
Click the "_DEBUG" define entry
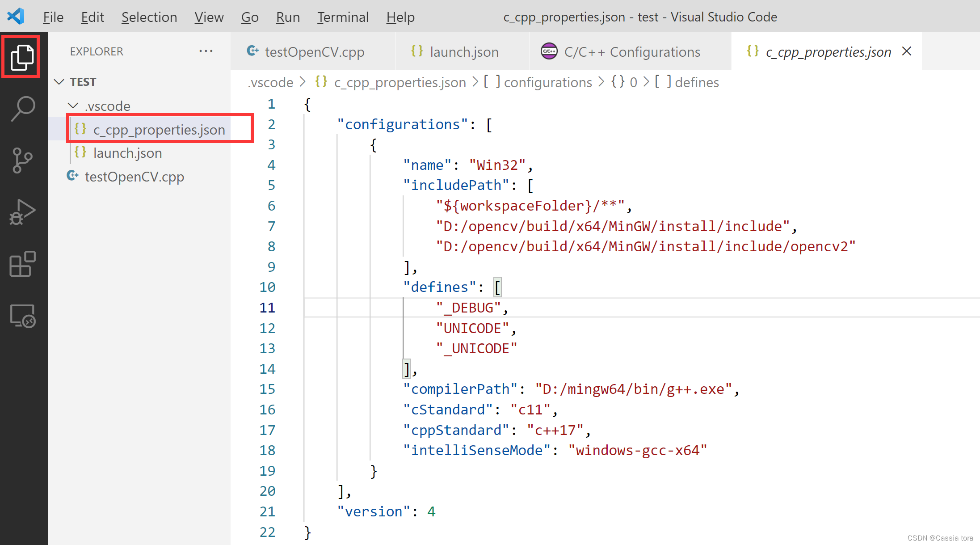click(x=469, y=308)
